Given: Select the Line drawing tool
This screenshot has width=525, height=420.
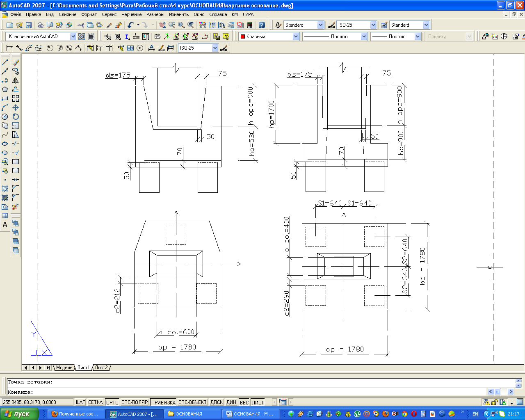Looking at the screenshot, I should [5, 62].
